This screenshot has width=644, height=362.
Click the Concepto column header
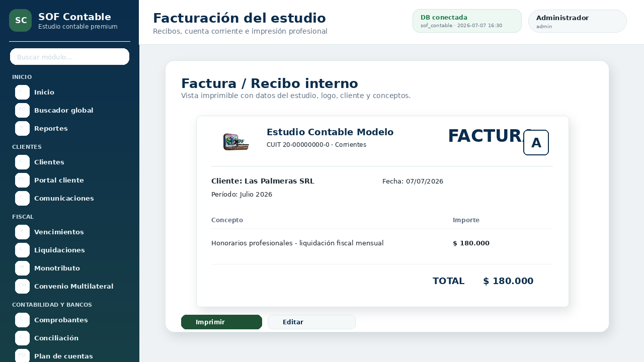point(227,220)
